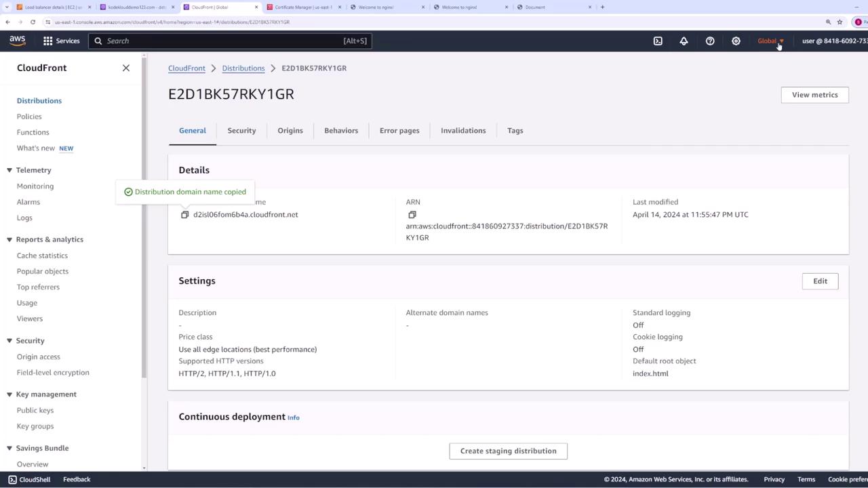The width and height of the screenshot is (868, 488).
Task: Click Edit in the Settings panel
Action: point(820,281)
